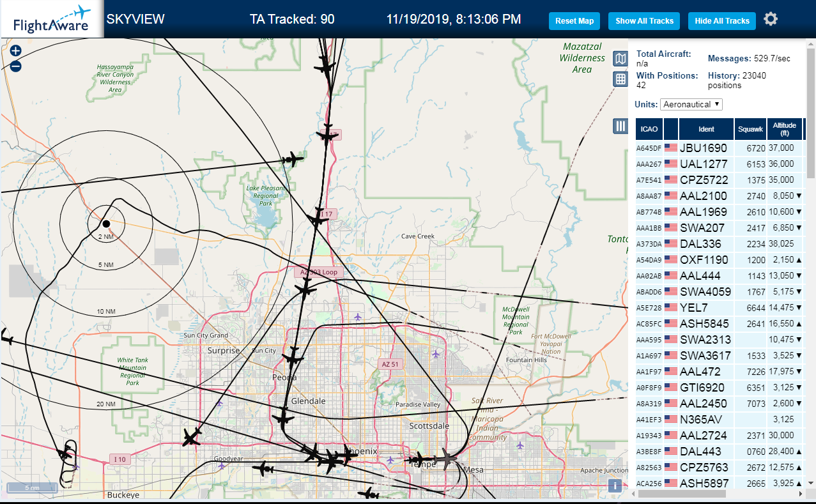The image size is (816, 504).
Task: Select the OXF1190 aircraft row
Action: pos(720,260)
